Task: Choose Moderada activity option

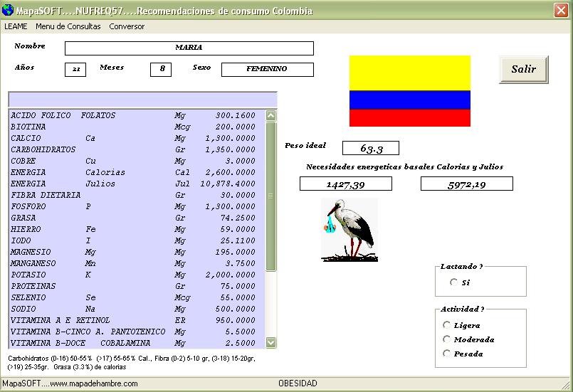Action: 447,339
